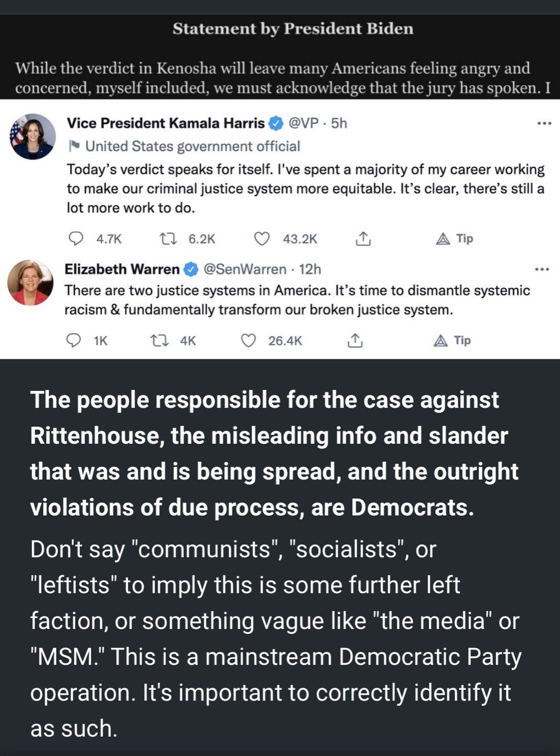Tip the @SenWarren account
This screenshot has width=560, height=756.
(x=452, y=340)
